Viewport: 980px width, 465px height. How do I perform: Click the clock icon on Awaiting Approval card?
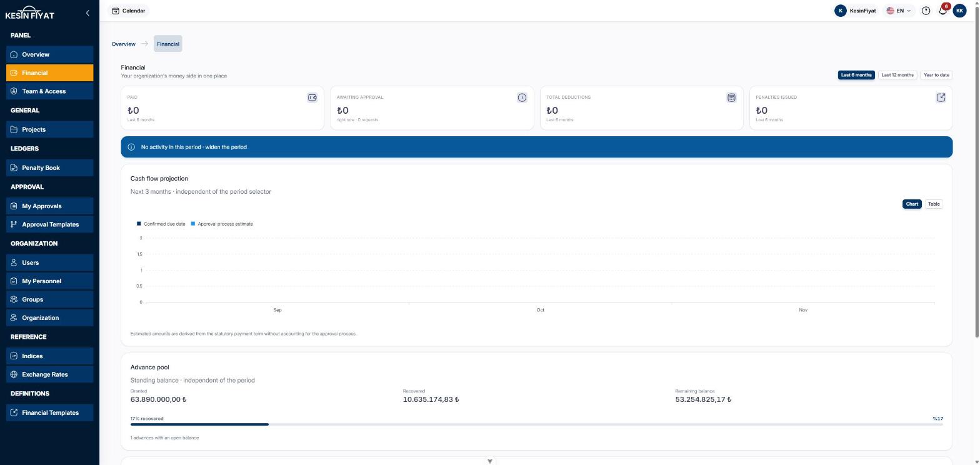[522, 97]
